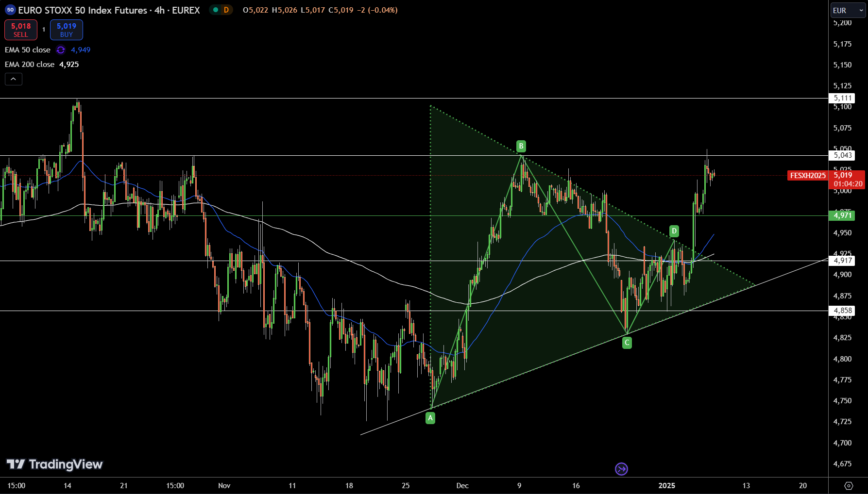Viewport: 868px width, 494px height.
Task: Click the EMA 50 close legend
Action: 28,50
